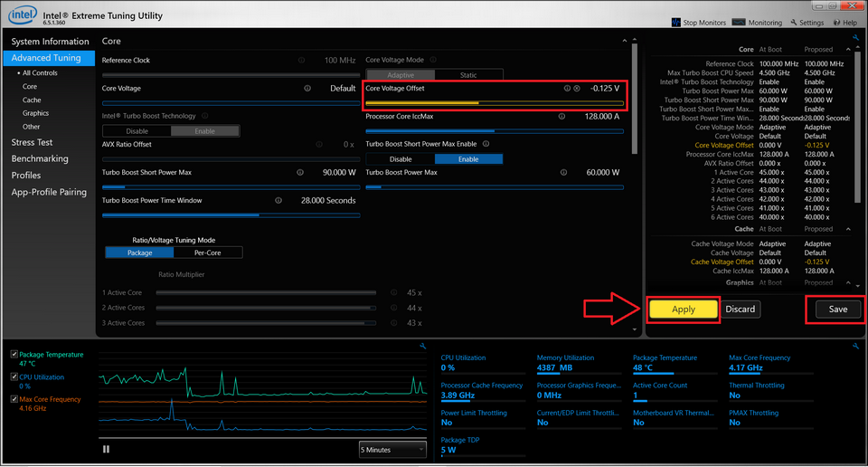
Task: Click the Stop Monitors waveform icon
Action: (x=676, y=23)
